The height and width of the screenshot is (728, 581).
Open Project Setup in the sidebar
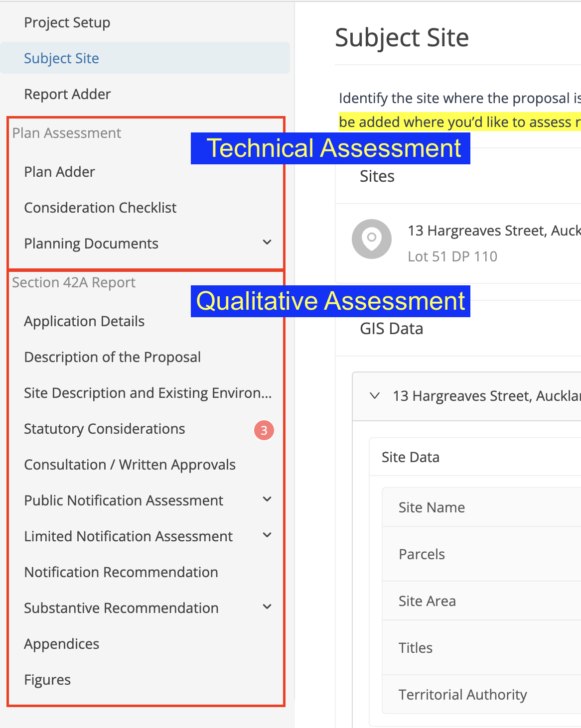(x=67, y=22)
